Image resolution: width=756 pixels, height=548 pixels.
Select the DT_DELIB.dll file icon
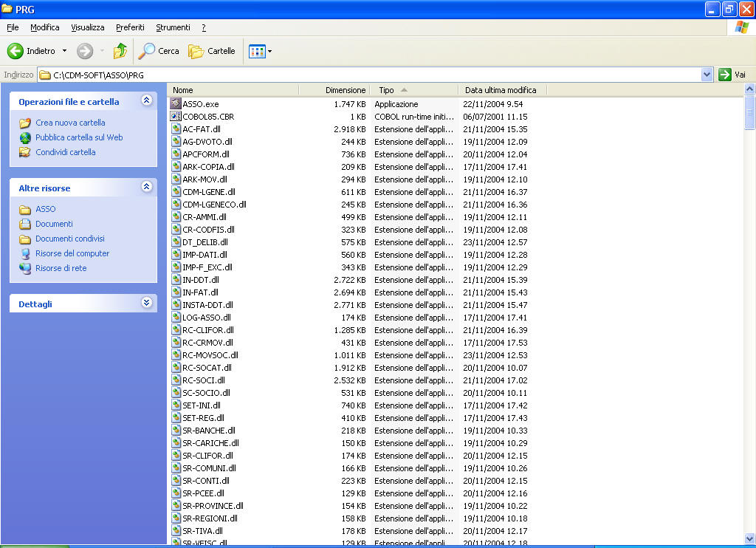click(176, 242)
